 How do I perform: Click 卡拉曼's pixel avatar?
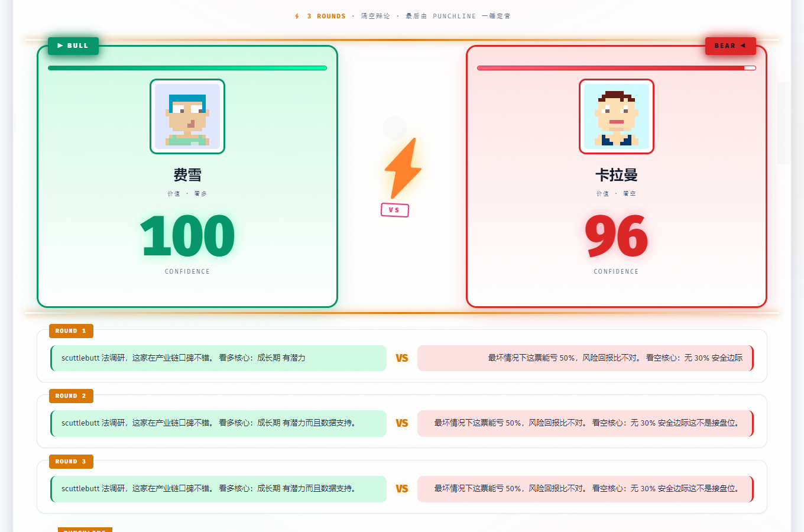(617, 116)
